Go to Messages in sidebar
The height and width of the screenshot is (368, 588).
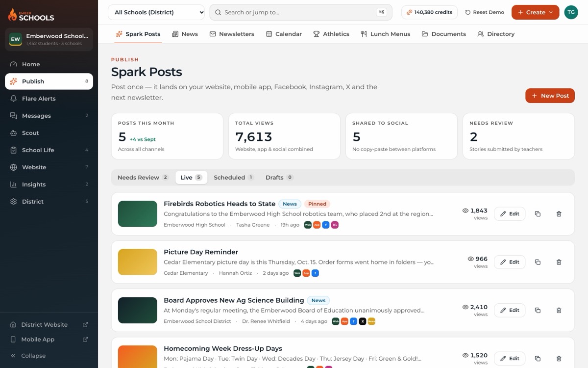tap(49, 116)
